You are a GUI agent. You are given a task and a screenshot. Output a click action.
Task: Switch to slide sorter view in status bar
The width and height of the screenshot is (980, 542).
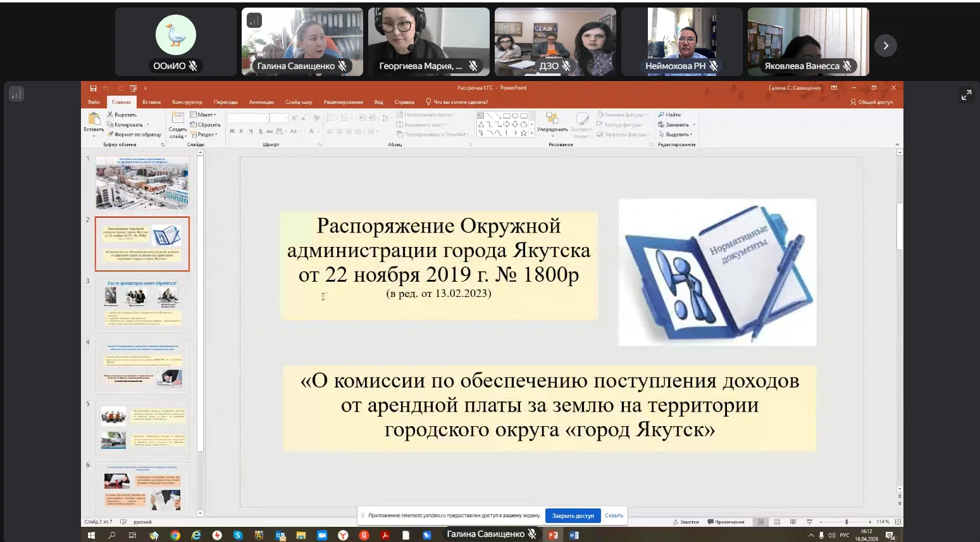point(777,522)
